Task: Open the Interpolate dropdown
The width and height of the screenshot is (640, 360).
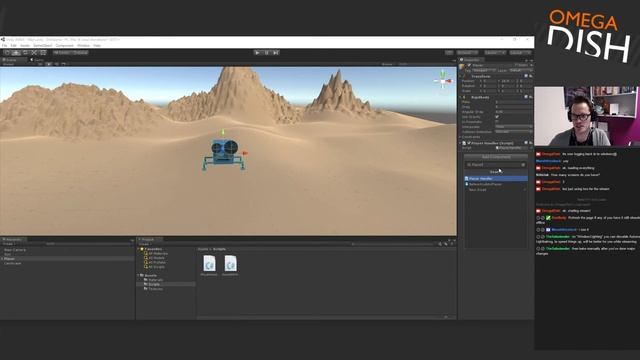Action: tap(514, 127)
